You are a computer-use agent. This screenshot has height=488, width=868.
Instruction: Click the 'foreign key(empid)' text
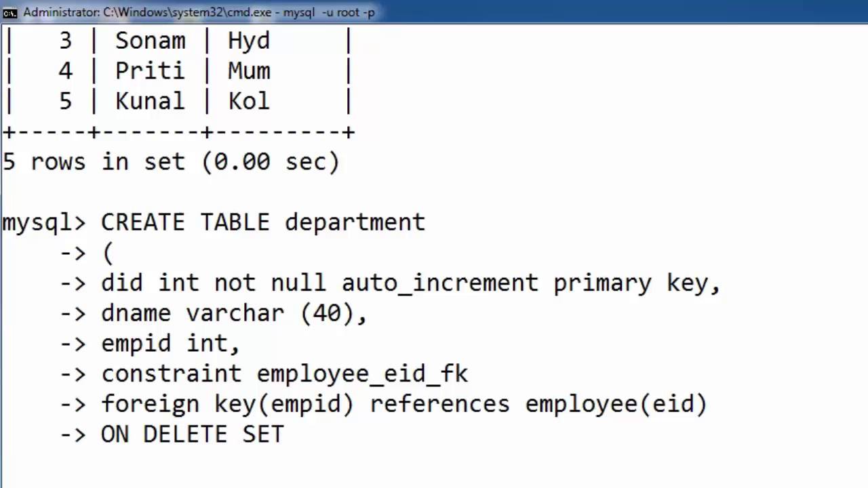pos(227,405)
